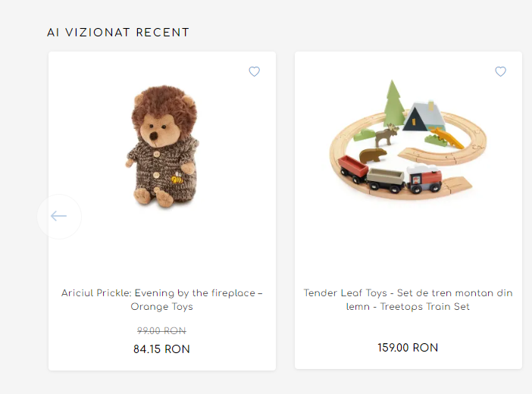Screen dimensions: 532x394
Task: Click the tall green tree in the train set
Action: tap(393, 102)
